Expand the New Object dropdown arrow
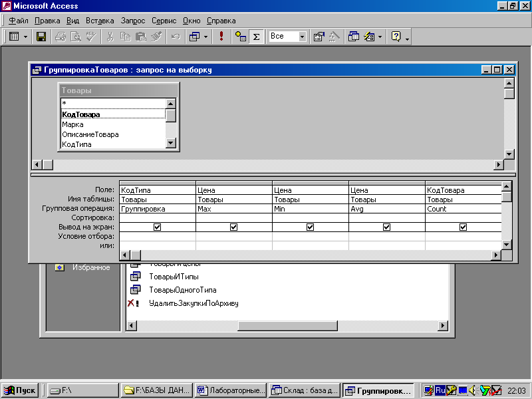The width and height of the screenshot is (532, 399). (380, 37)
